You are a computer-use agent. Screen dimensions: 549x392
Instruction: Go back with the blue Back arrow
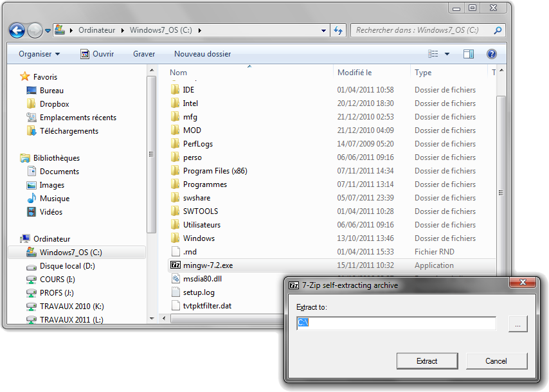pos(17,30)
